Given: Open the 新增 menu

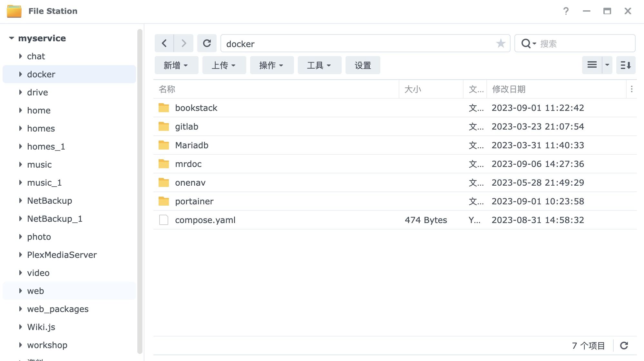Looking at the screenshot, I should pyautogui.click(x=176, y=65).
